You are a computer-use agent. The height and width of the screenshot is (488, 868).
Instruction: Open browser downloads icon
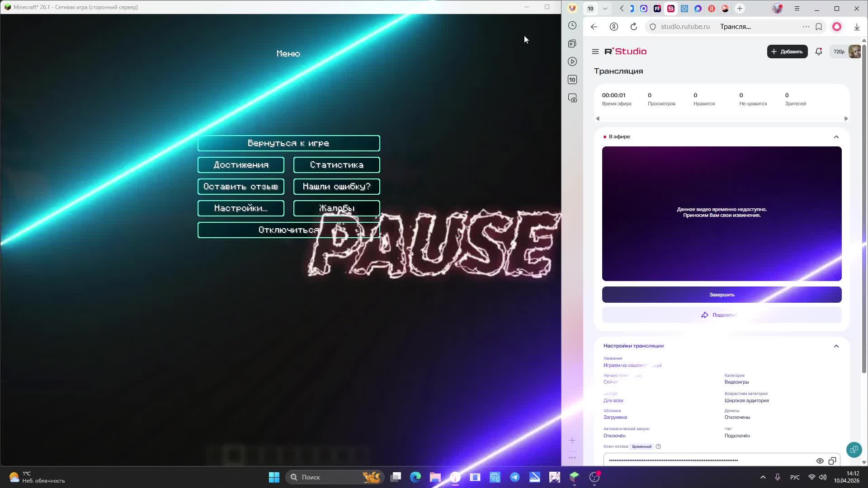pyautogui.click(x=856, y=27)
